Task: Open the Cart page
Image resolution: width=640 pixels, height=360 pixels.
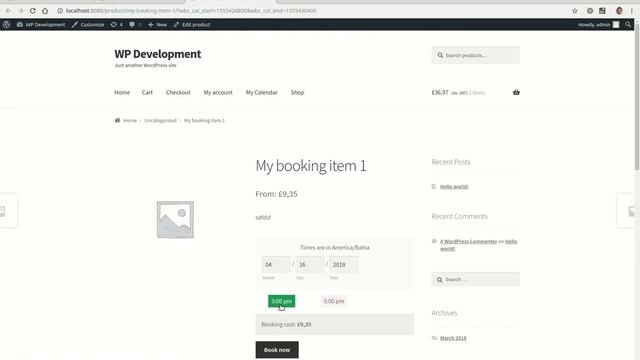Action: tap(147, 93)
